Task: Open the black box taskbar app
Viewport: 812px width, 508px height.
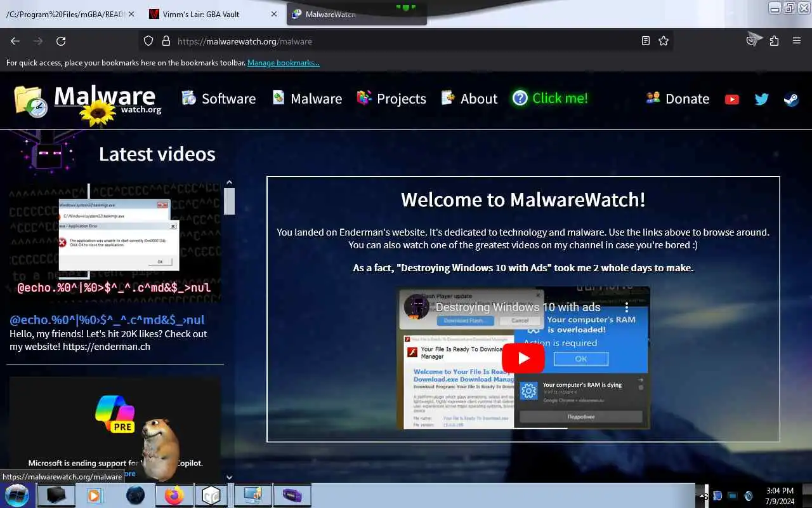Action: [x=56, y=495]
